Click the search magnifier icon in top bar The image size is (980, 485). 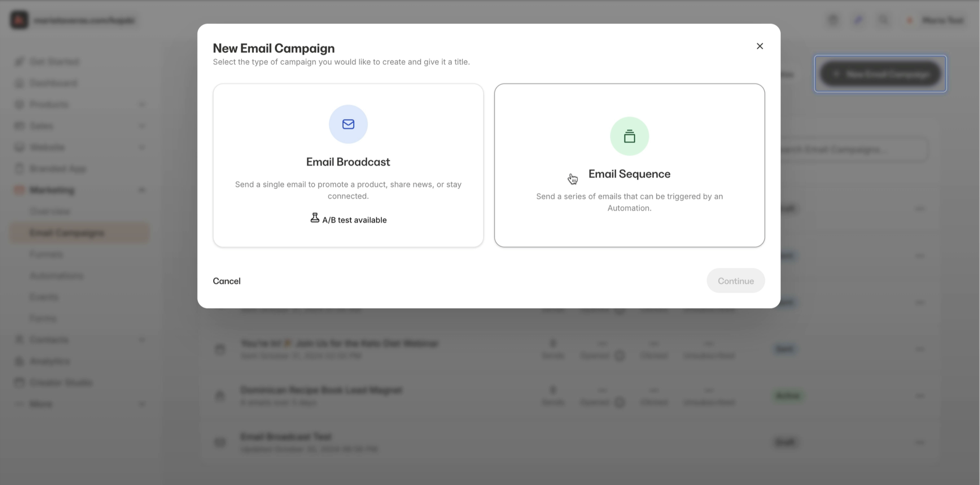(x=883, y=20)
